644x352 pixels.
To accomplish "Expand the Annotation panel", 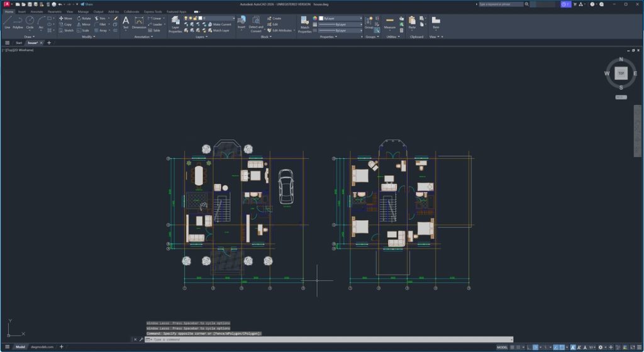I will coord(144,36).
